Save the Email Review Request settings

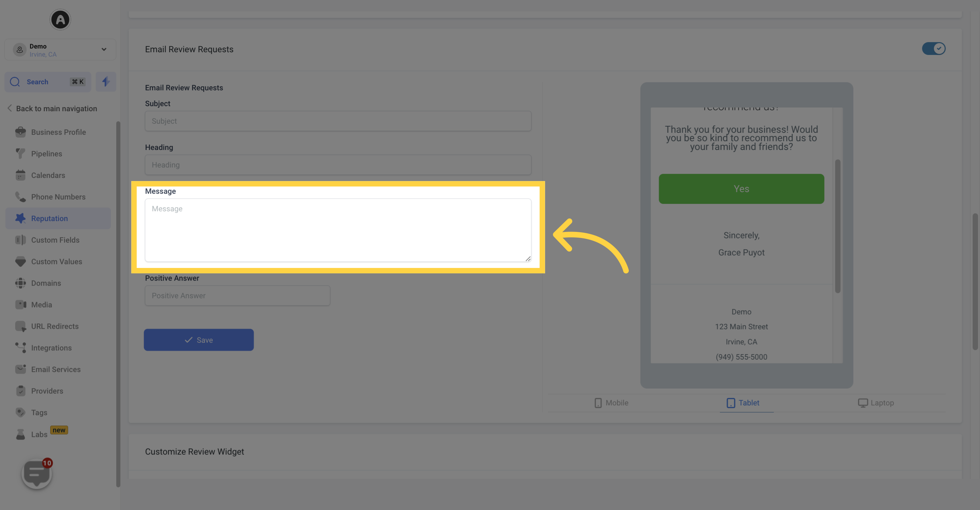[198, 339]
